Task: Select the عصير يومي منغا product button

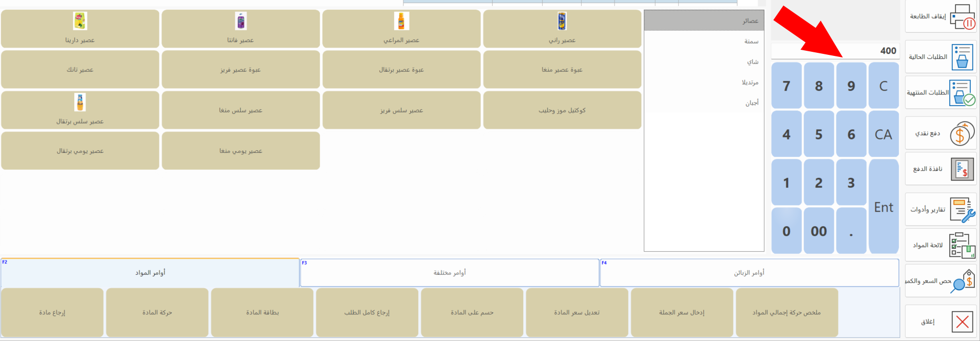Action: 241,151
